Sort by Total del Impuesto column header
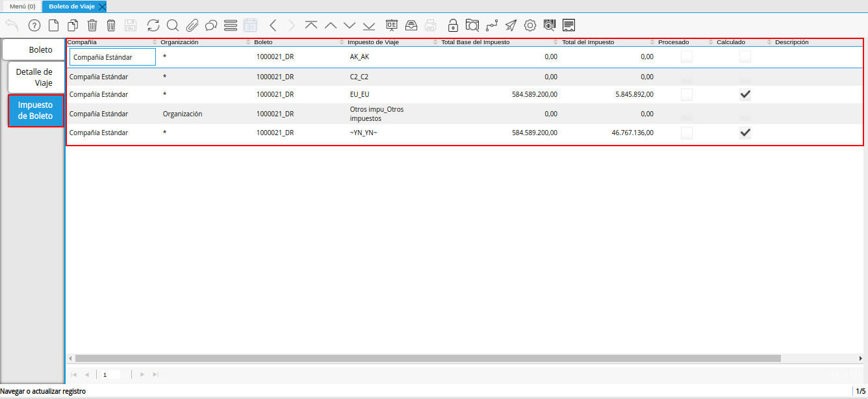 tap(587, 42)
